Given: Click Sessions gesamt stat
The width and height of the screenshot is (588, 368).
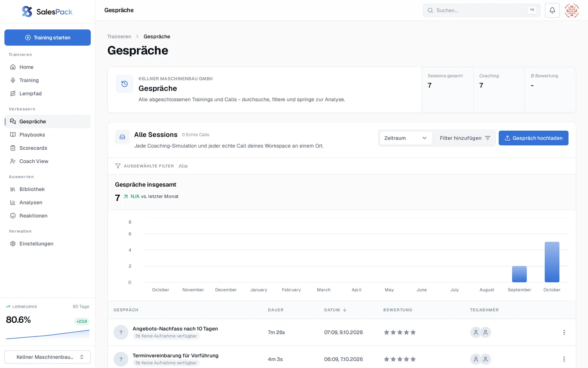Looking at the screenshot, I should click(x=447, y=90).
